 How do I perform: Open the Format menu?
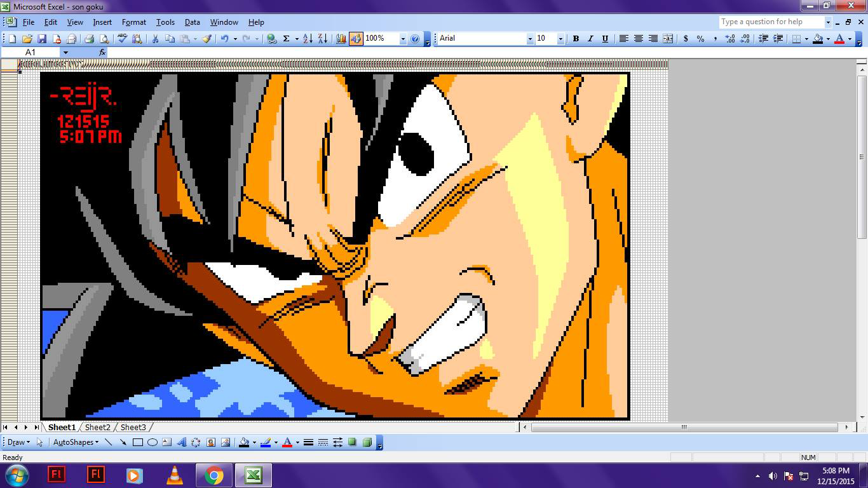[x=133, y=22]
